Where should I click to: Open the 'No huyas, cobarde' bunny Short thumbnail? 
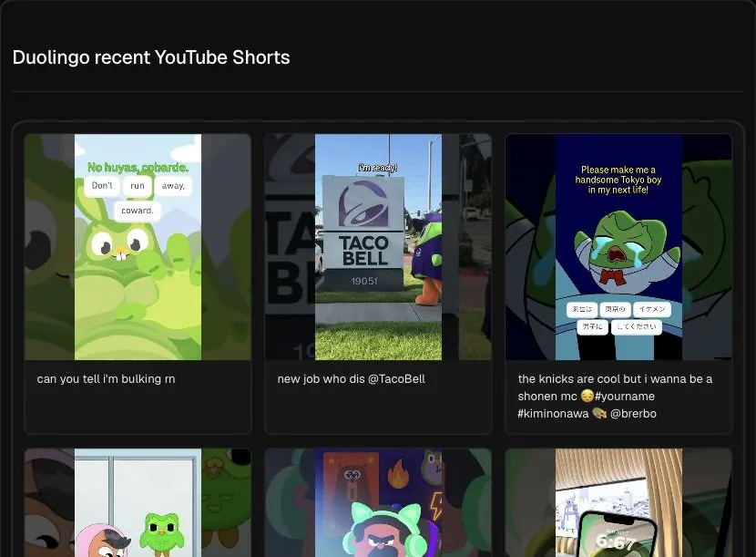click(x=138, y=247)
